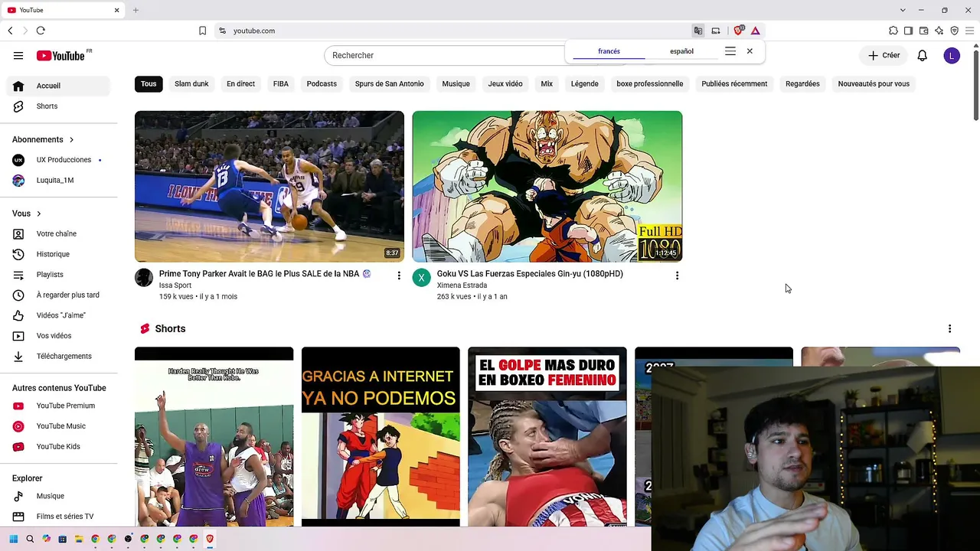
Task: Open the notifications bell
Action: point(923,55)
